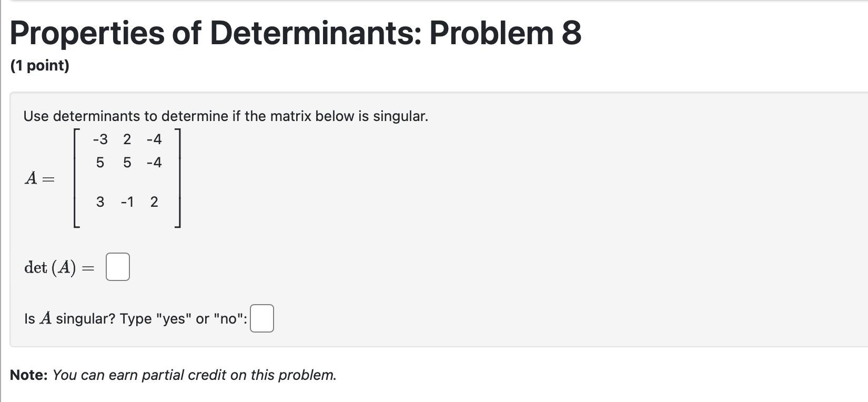Select the 2 entry in matrix's first row
This screenshot has height=402, width=868.
(127, 139)
